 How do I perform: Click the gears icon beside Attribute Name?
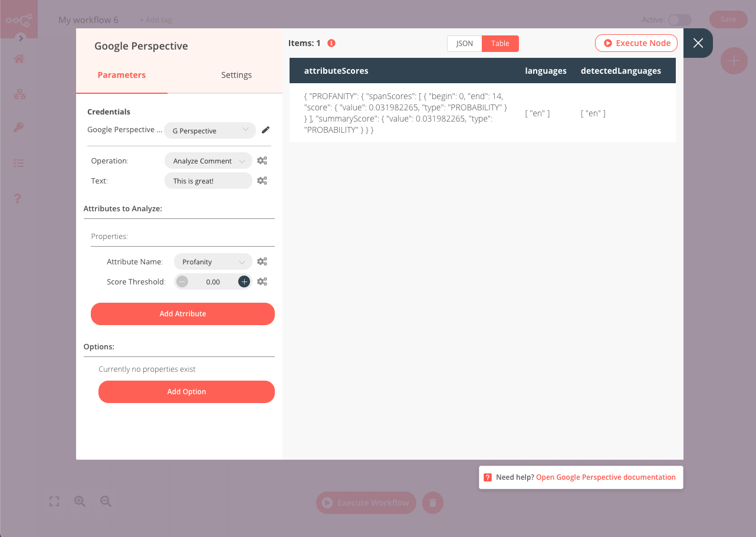coord(262,261)
